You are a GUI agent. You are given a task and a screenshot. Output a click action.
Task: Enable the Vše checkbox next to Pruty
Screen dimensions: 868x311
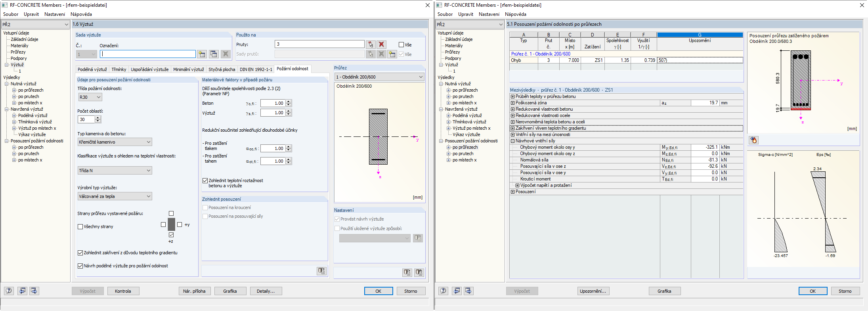401,45
